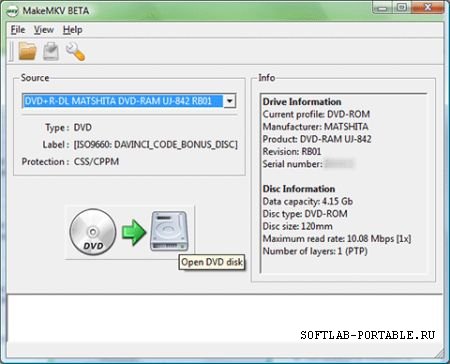Open the File menu
Screen dimensions: 450x364
(18, 30)
